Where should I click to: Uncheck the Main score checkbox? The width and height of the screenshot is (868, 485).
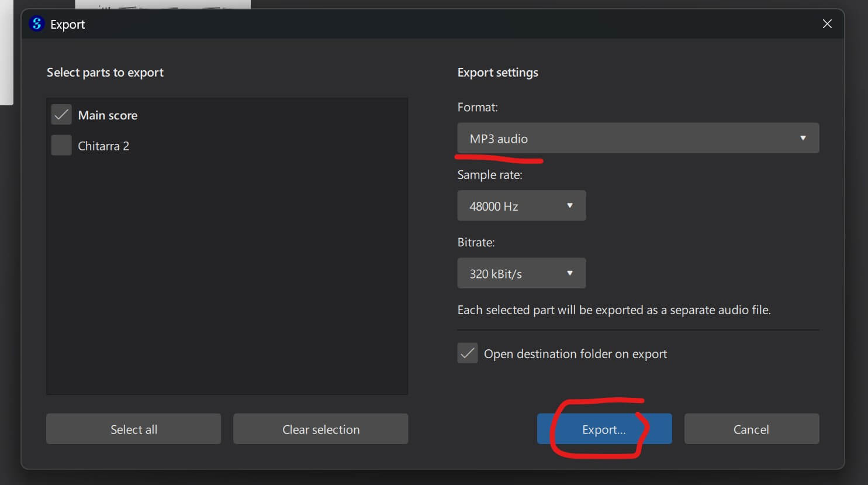pos(61,115)
